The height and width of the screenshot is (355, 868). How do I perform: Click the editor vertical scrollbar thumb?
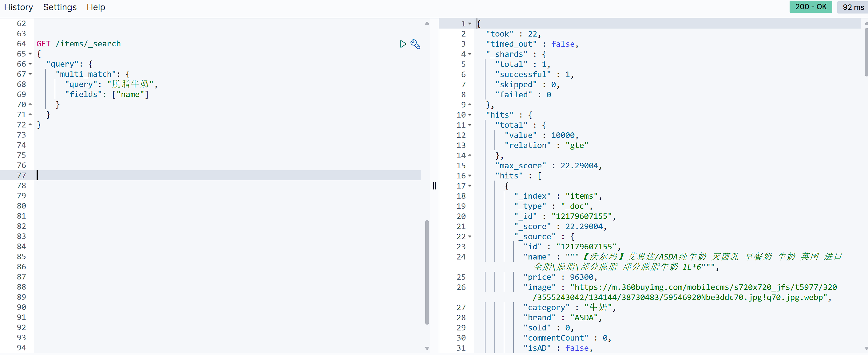pyautogui.click(x=427, y=273)
